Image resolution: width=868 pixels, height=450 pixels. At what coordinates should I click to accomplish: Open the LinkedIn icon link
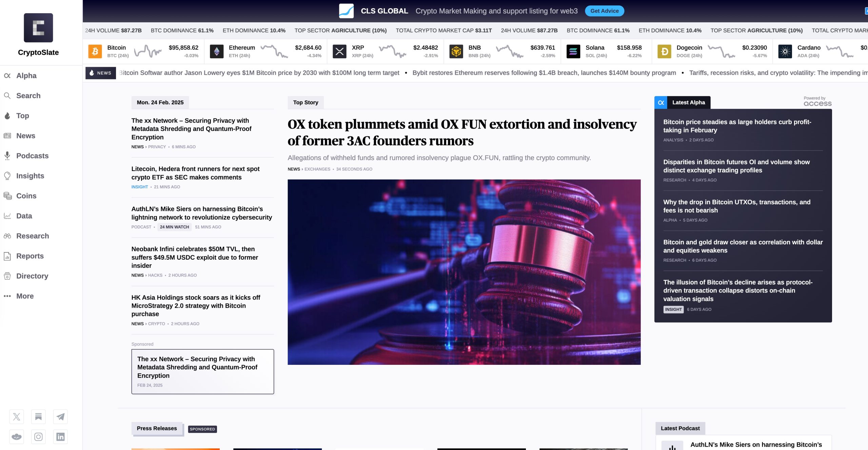60,437
